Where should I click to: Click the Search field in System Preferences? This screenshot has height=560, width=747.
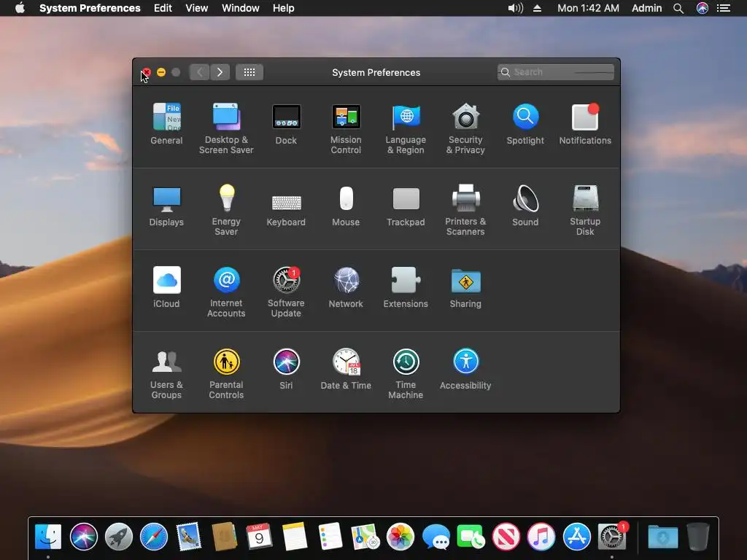(555, 72)
